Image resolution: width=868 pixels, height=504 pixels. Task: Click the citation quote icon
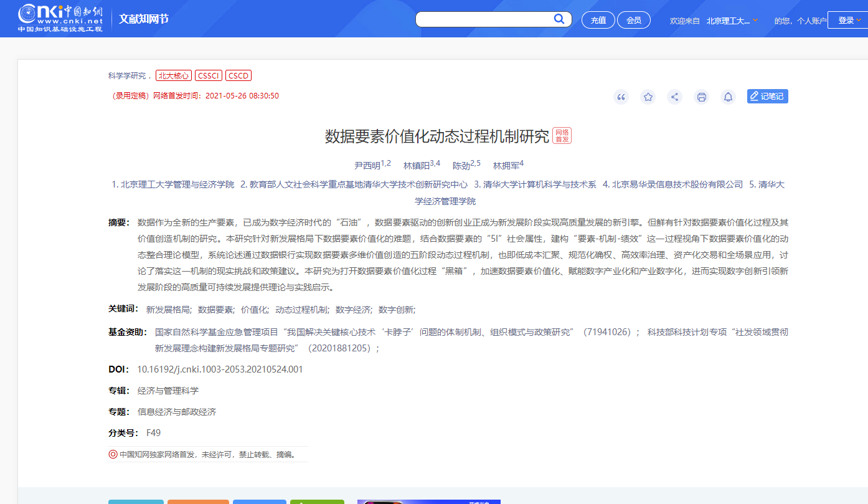coord(621,97)
